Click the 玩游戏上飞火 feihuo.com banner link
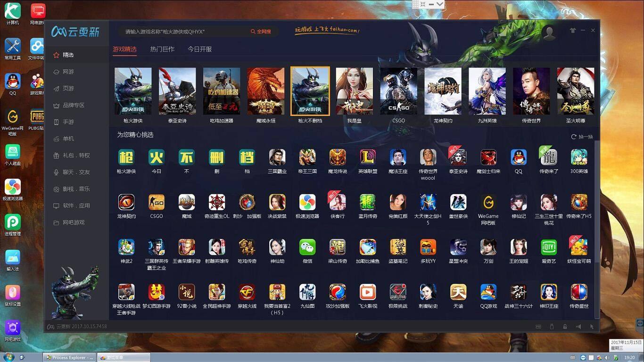The image size is (644, 362). coord(327,30)
